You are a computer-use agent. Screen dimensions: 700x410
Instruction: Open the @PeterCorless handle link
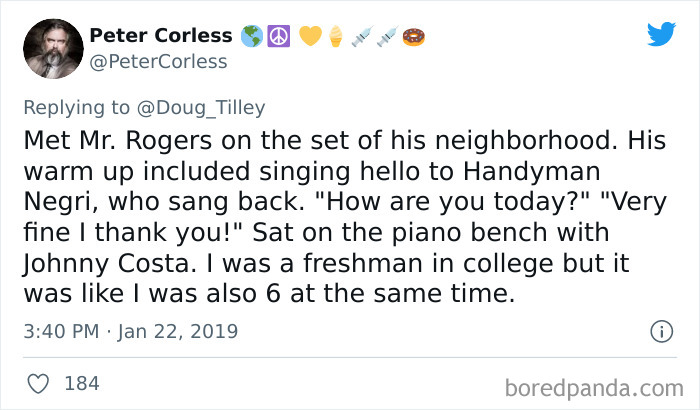[159, 61]
